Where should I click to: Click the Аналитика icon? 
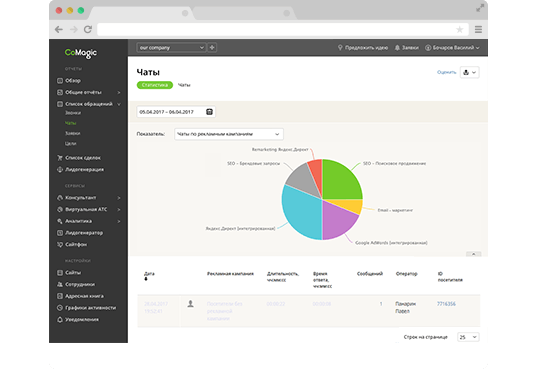click(x=60, y=221)
